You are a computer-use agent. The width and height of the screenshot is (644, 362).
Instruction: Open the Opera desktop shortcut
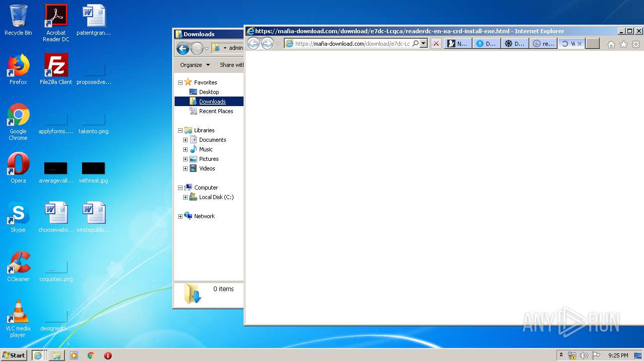pos(18,168)
